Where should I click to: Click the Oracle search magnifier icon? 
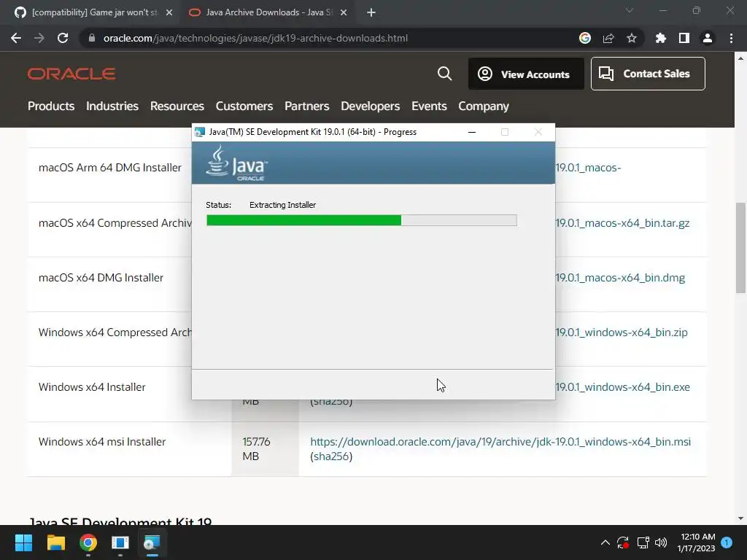click(444, 74)
